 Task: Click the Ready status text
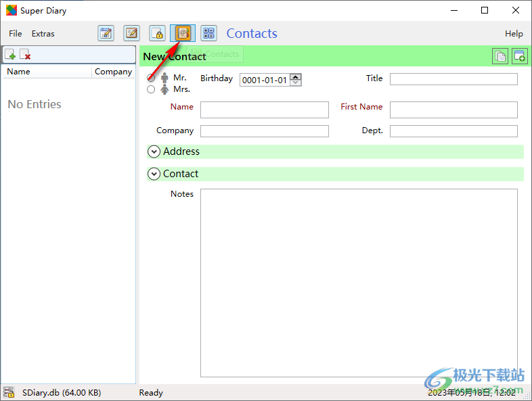[151, 392]
